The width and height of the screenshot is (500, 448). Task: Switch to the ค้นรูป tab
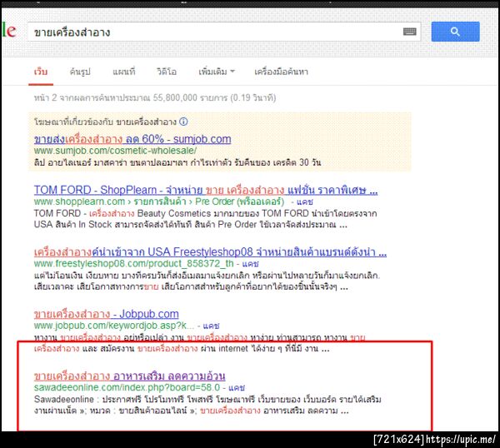[80, 72]
